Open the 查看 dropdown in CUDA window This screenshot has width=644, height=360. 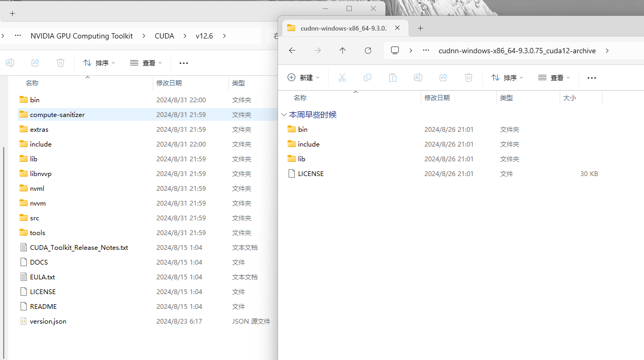[x=146, y=63]
